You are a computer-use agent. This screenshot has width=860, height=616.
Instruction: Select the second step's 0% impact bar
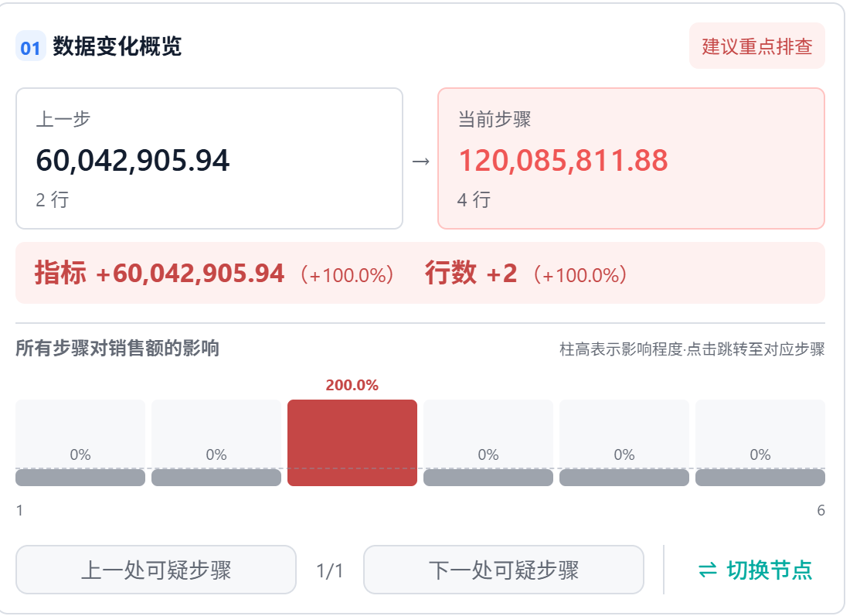click(216, 443)
